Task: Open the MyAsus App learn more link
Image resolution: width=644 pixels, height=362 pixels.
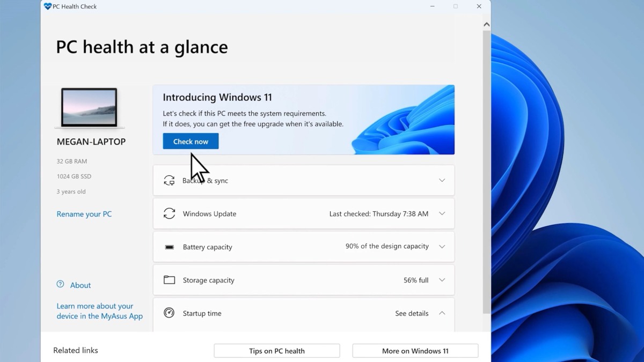Action: [x=99, y=311]
